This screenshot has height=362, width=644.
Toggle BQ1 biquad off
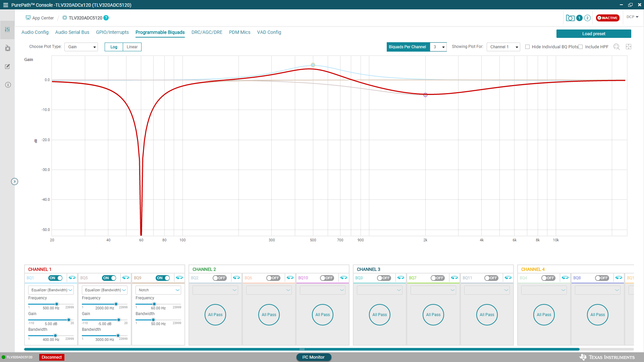coord(56,278)
